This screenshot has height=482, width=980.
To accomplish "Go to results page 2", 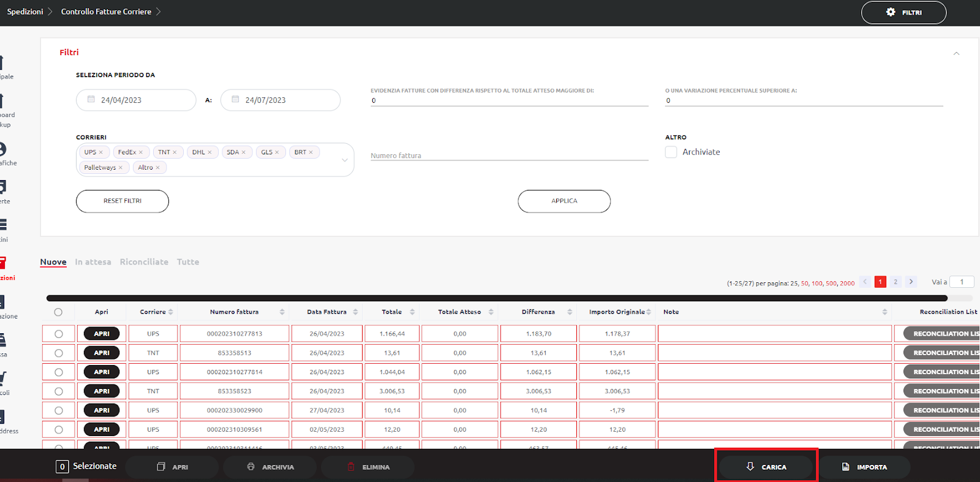I will point(895,282).
